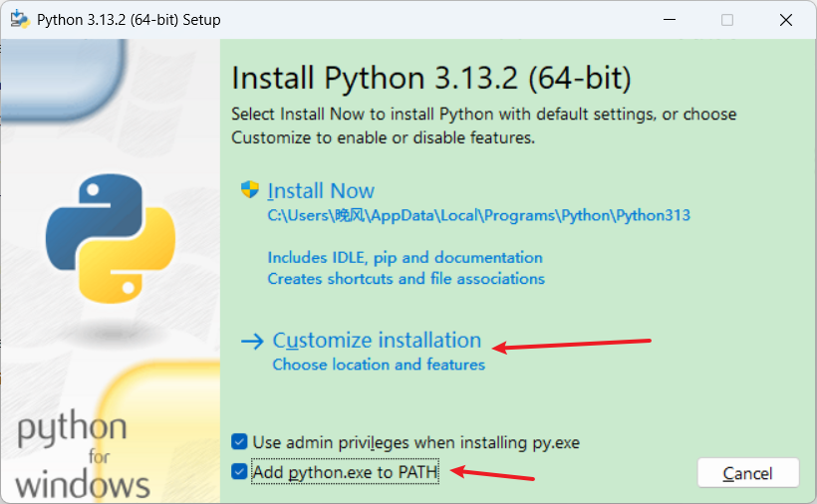Image resolution: width=817 pixels, height=504 pixels.
Task: Choose Customize installation
Action: (x=377, y=340)
